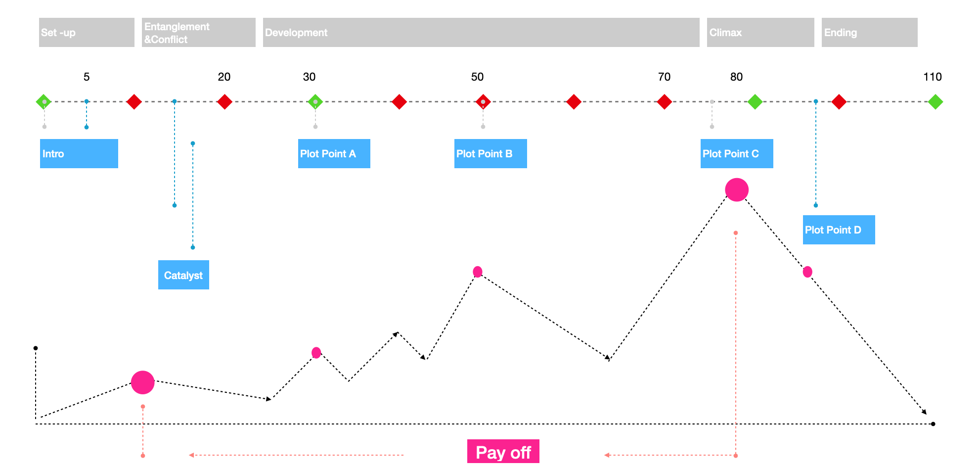Click the Plot Point D box
980x469 pixels.
pos(839,230)
